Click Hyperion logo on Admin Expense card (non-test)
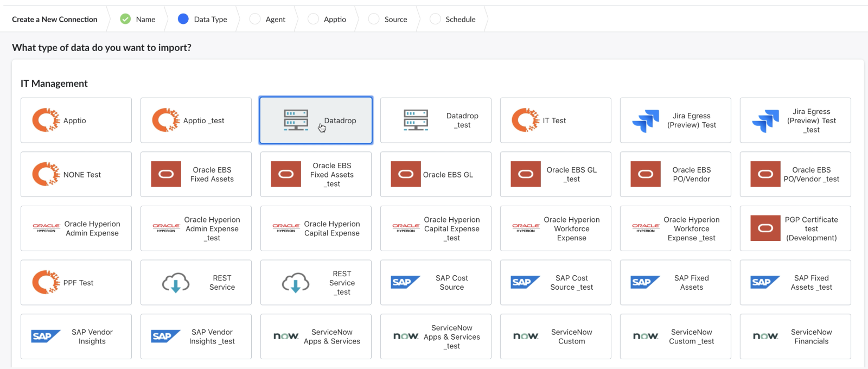The width and height of the screenshot is (868, 369). 46,228
